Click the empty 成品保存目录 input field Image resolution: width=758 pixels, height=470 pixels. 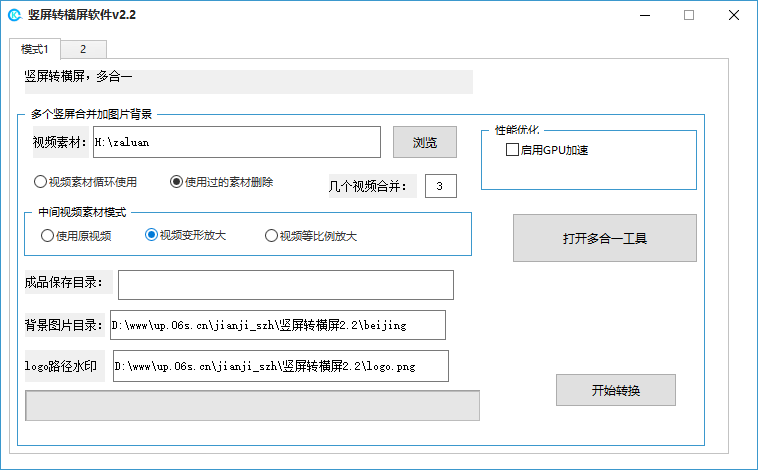(286, 285)
